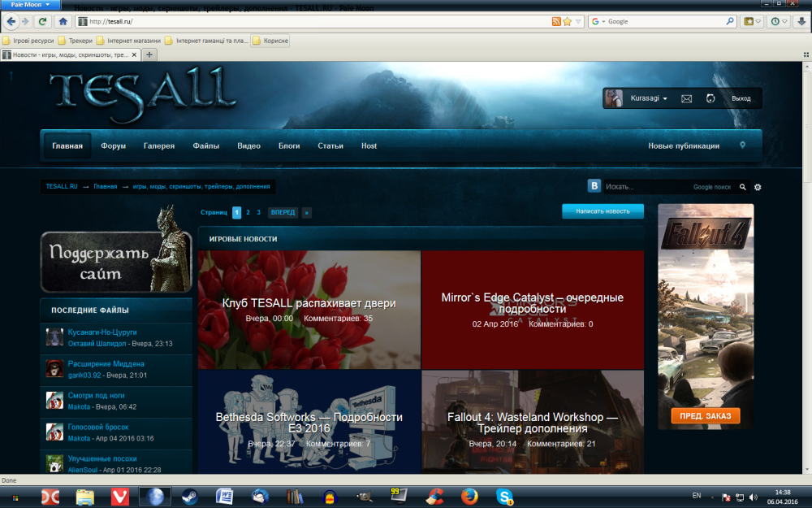The height and width of the screenshot is (508, 812).
Task: Open the Видео section
Action: coord(248,145)
